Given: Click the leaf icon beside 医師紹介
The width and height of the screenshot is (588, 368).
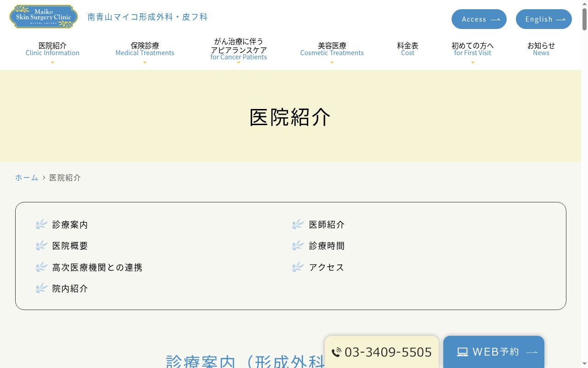Looking at the screenshot, I should coord(298,224).
